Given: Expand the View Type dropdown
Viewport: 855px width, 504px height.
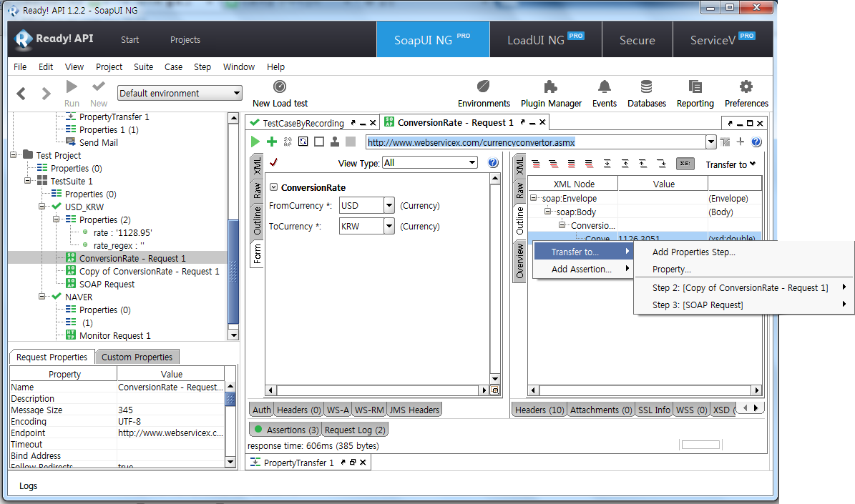Looking at the screenshot, I should coord(472,163).
